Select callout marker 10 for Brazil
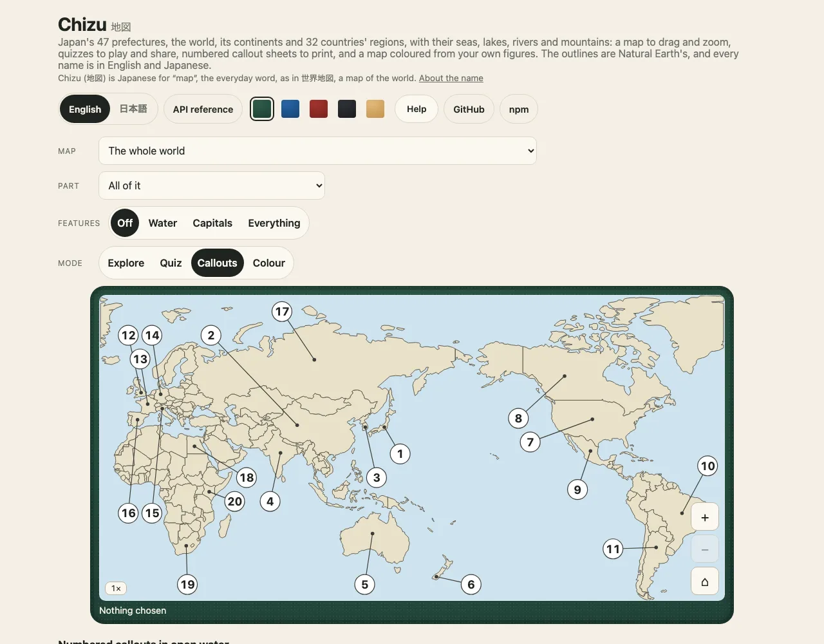 (x=708, y=466)
